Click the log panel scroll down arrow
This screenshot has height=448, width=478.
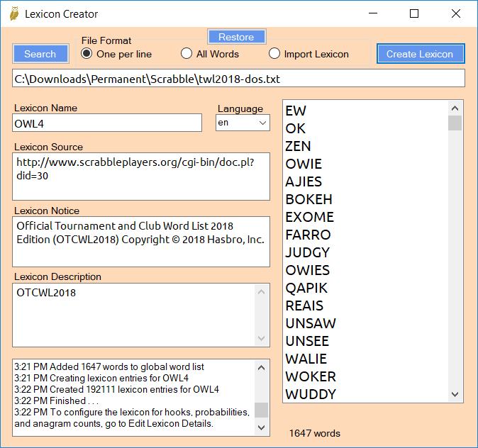tap(262, 427)
